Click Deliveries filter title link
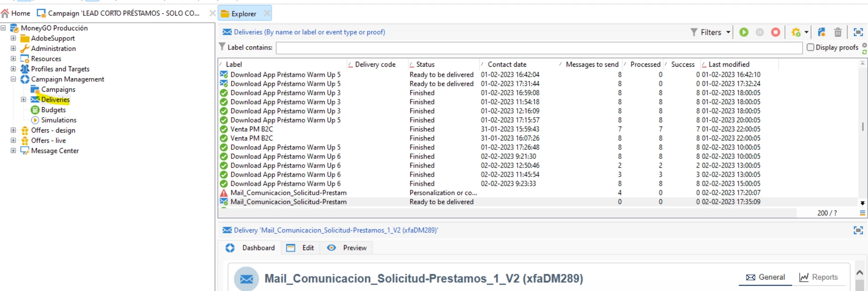Image resolution: width=868 pixels, height=291 pixels. [310, 32]
